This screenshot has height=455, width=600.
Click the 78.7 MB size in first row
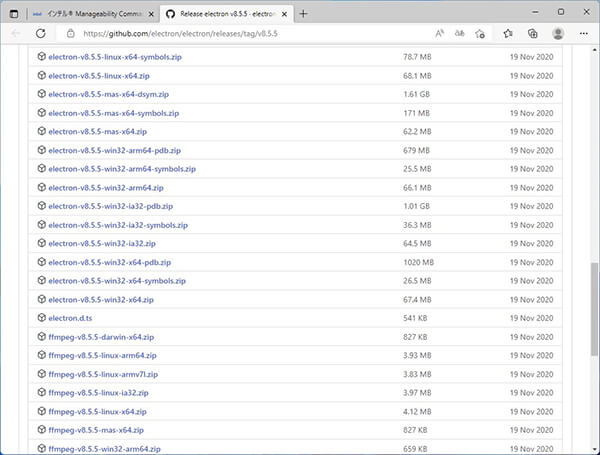[x=417, y=57]
